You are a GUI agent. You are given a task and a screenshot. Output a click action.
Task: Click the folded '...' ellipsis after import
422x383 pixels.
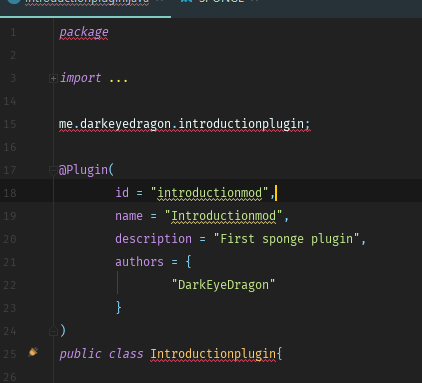pos(118,80)
